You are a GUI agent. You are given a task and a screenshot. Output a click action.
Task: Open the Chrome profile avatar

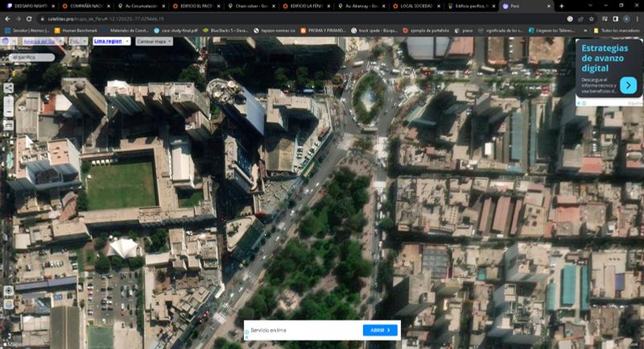[x=626, y=19]
